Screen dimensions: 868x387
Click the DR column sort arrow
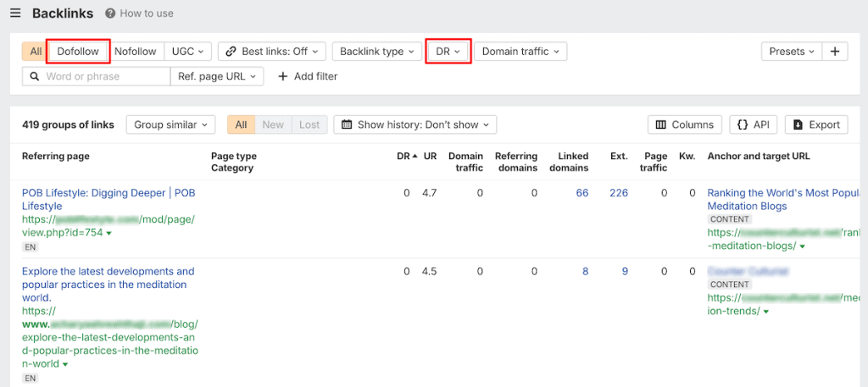(x=415, y=157)
